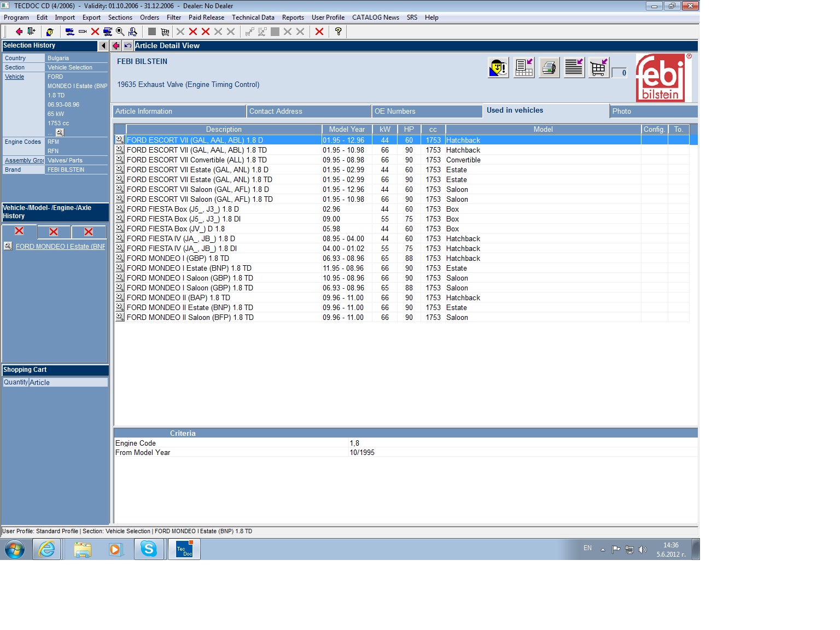
Task: Open the OE Numbers tab
Action: pos(427,112)
